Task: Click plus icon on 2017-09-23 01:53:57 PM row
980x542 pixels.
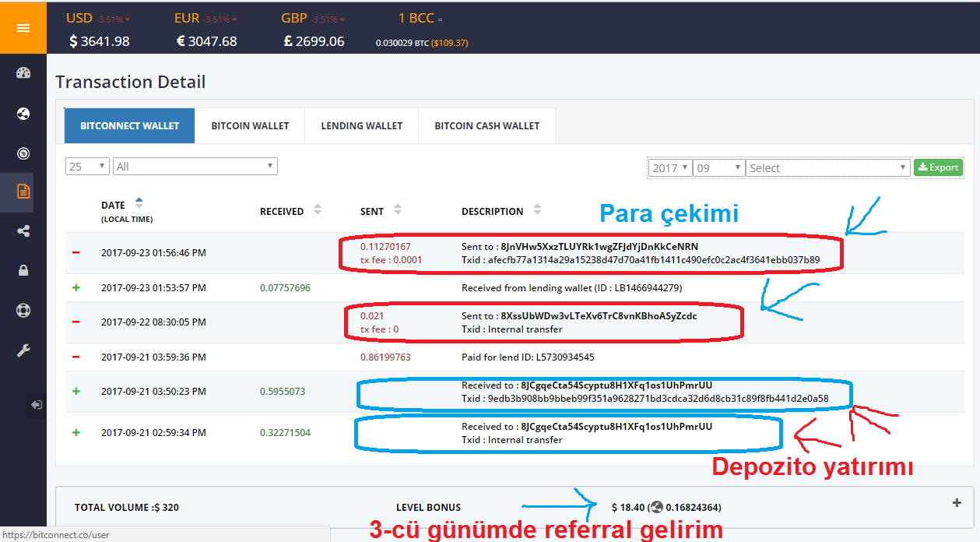Action: pos(76,288)
